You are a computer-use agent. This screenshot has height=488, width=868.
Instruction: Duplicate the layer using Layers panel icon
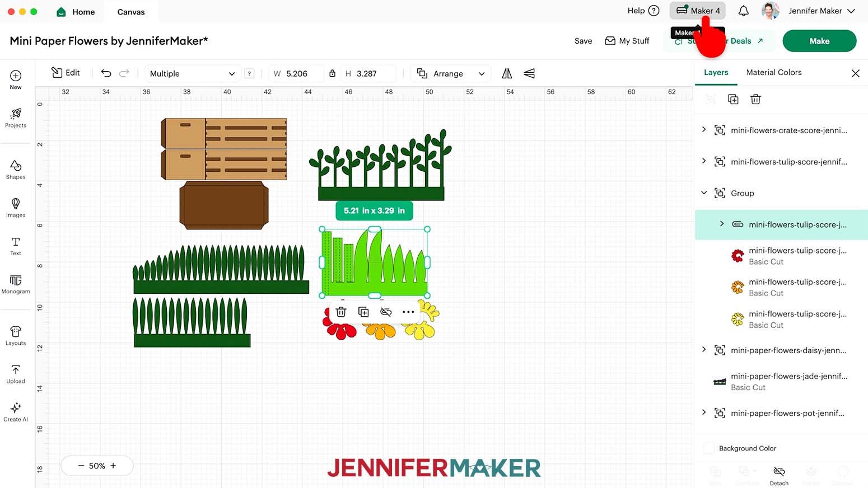733,99
